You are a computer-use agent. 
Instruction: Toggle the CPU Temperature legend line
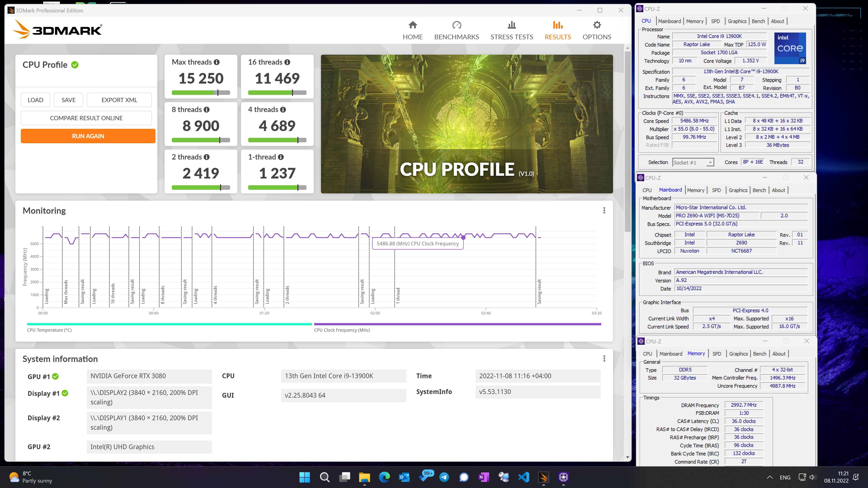tap(169, 324)
